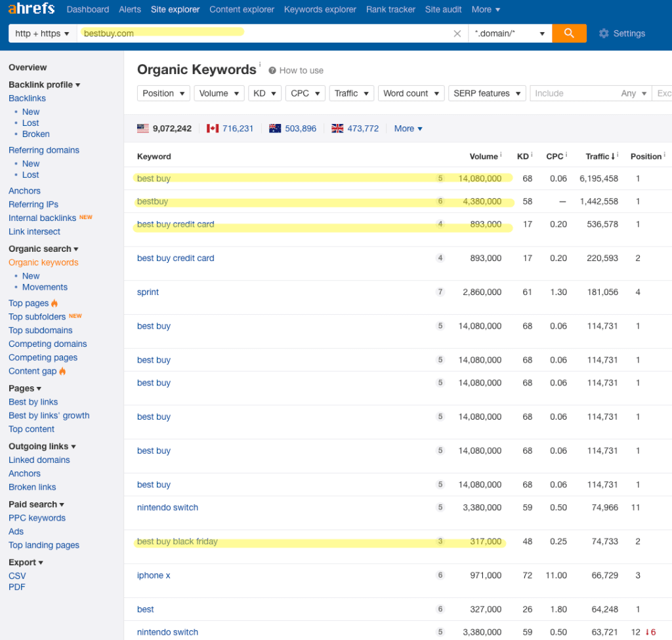Image resolution: width=672 pixels, height=640 pixels.
Task: Open the Broken backlinks link
Action: tap(35, 134)
